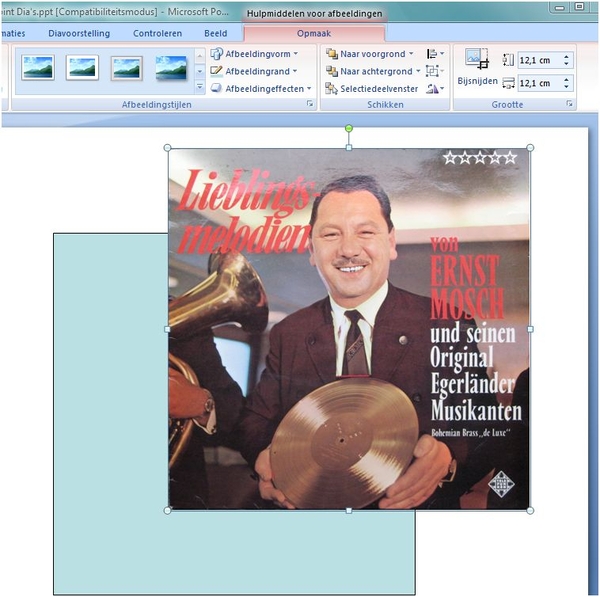Viewport: 600px width, 597px height.
Task: Switch to the Diavoorstelling tab
Action: [79, 33]
